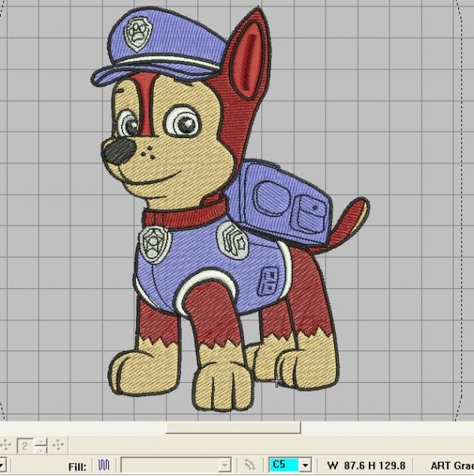The height and width of the screenshot is (476, 474).
Task: Click the fill stitch type icon
Action: click(x=104, y=465)
